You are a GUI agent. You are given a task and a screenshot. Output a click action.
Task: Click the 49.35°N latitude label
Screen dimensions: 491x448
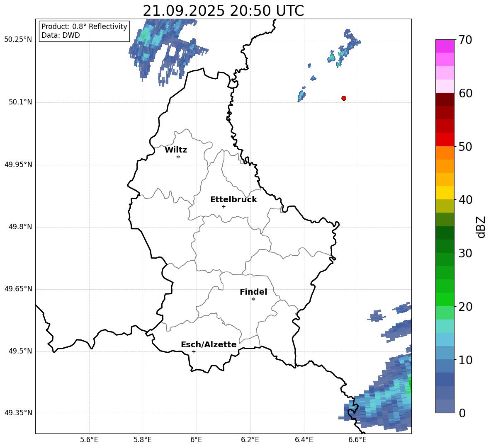18,413
